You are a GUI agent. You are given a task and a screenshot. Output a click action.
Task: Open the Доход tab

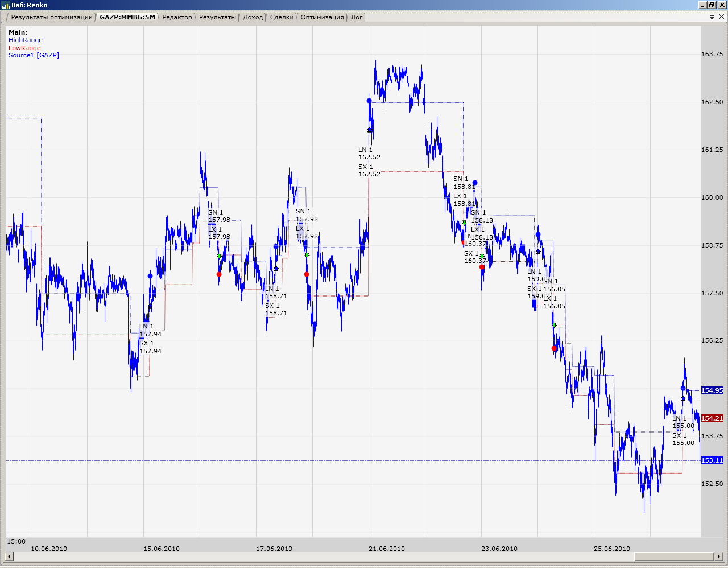pyautogui.click(x=253, y=17)
